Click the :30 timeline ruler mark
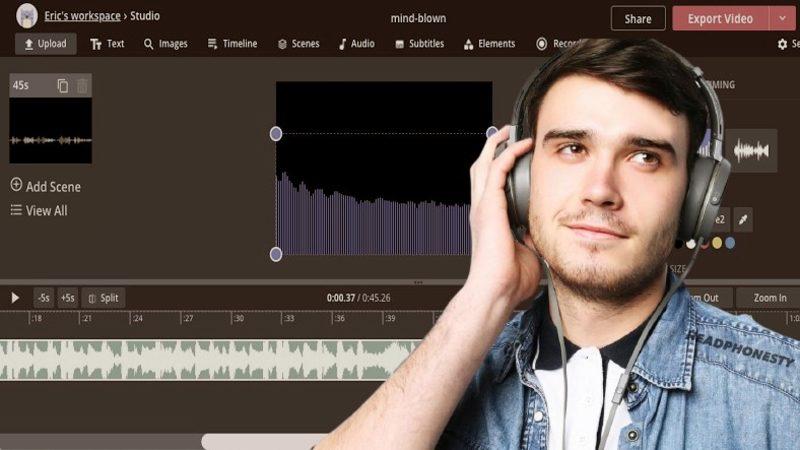Image resolution: width=800 pixels, height=450 pixels. click(238, 318)
